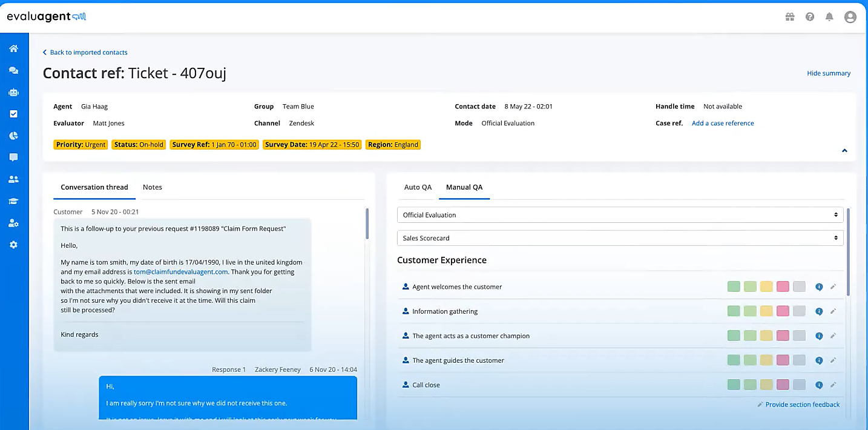
Task: Go back to imported contacts
Action: pos(85,53)
